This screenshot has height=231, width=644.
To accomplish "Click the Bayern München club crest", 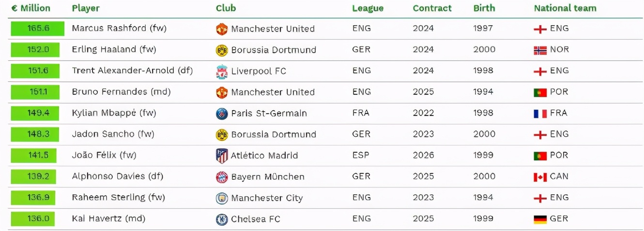I will (x=221, y=177).
